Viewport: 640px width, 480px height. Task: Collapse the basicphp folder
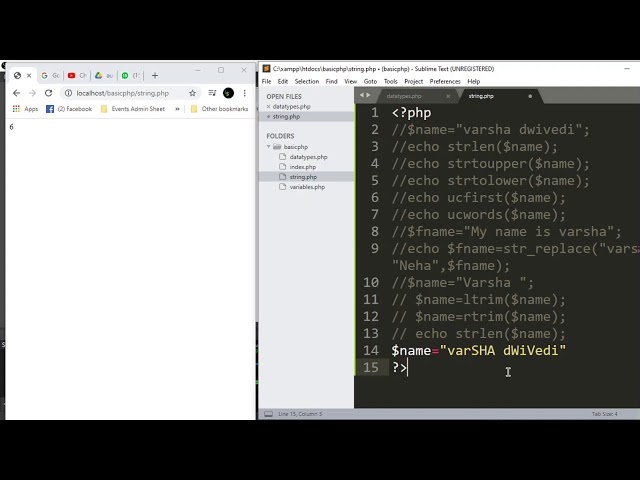(269, 147)
